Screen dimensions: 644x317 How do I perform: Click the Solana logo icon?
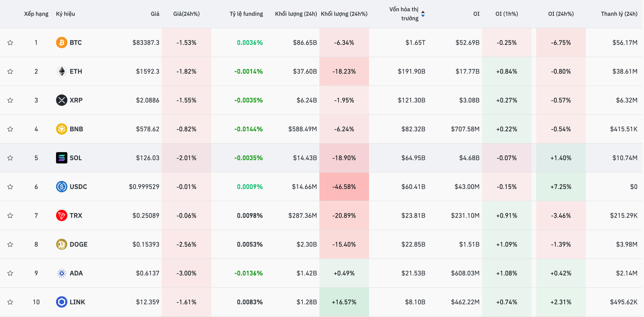click(62, 158)
